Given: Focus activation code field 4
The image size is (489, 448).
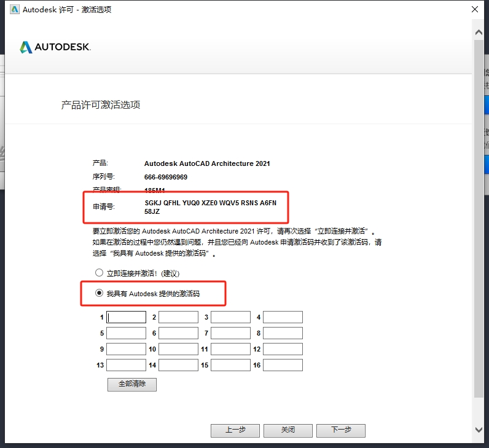Looking at the screenshot, I should click(x=283, y=317).
